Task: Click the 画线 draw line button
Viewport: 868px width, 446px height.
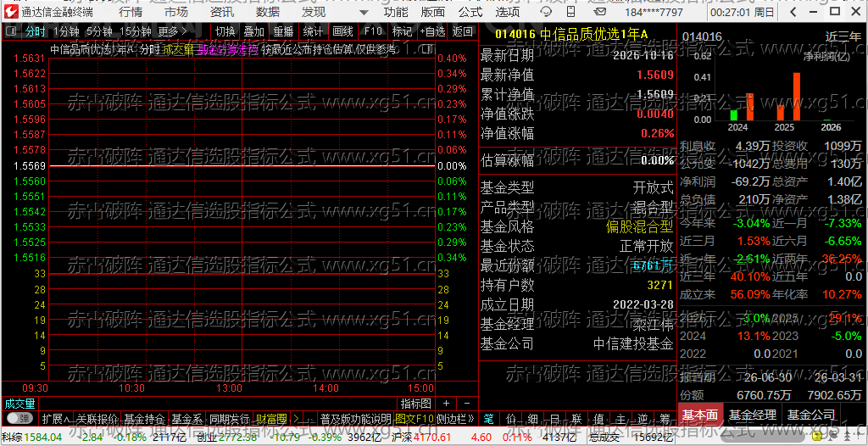Action: pos(342,31)
